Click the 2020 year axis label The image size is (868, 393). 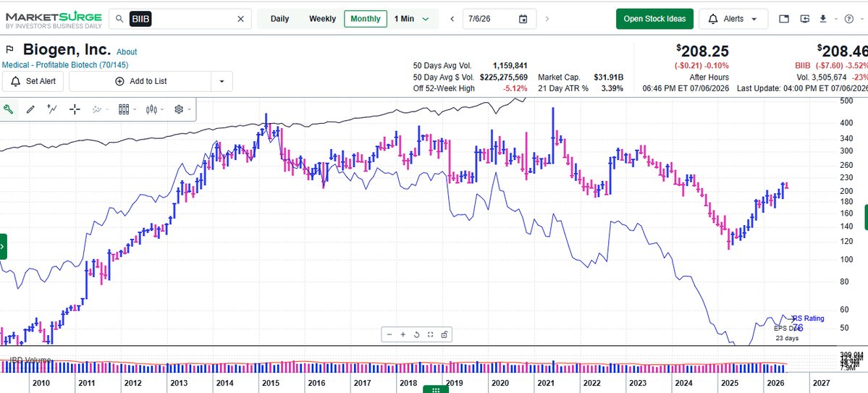tap(500, 383)
